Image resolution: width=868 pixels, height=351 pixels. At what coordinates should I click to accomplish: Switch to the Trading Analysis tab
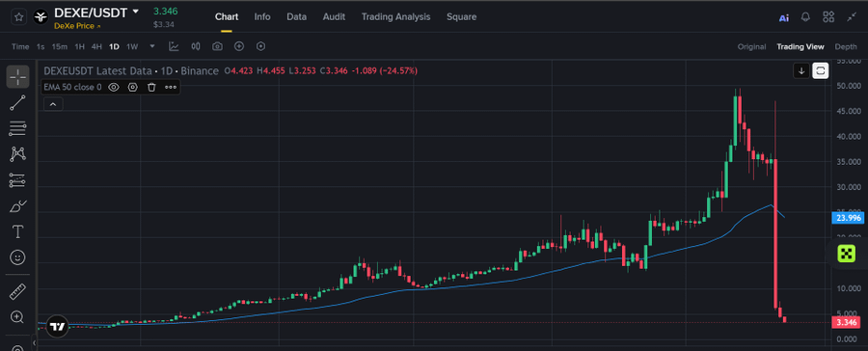point(395,16)
